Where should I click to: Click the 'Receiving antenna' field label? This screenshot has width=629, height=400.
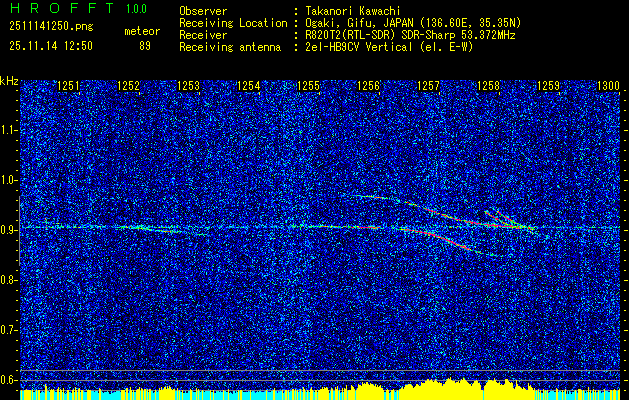[230, 47]
